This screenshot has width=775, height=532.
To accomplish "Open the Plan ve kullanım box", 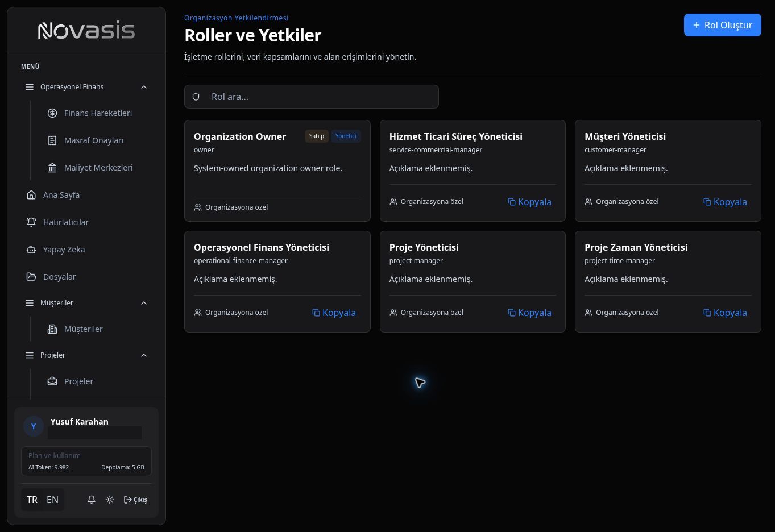I will click(86, 461).
